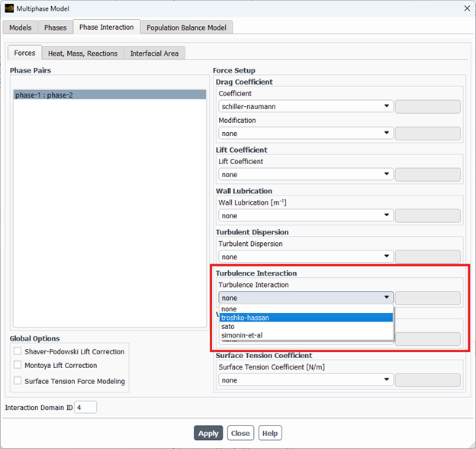Expand the drag Modification dropdown
476x449 pixels.
pos(305,134)
